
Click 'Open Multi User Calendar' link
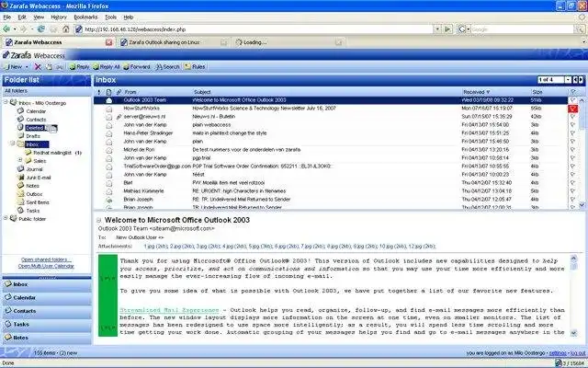tap(46, 266)
